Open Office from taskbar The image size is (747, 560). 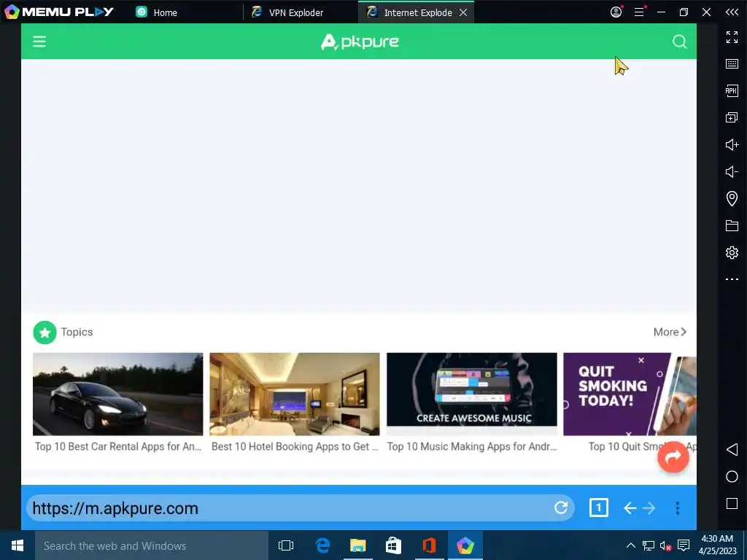[429, 545]
